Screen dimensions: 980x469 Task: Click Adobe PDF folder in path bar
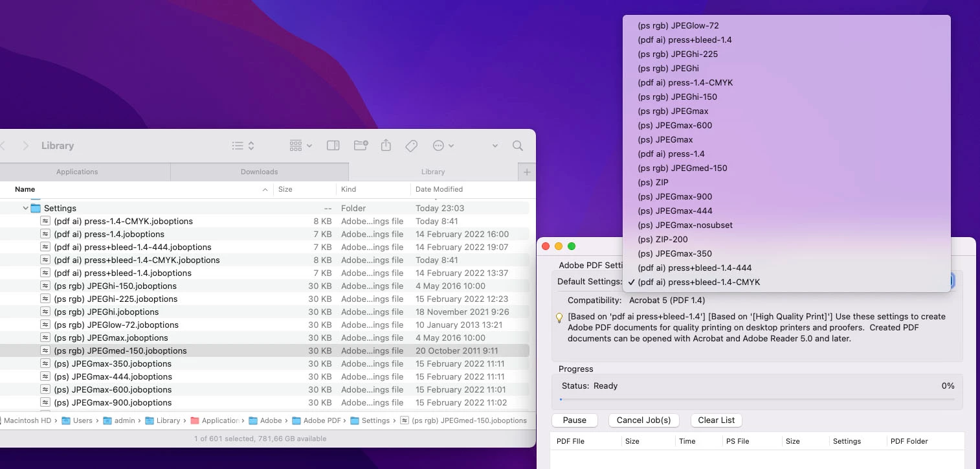(317, 420)
